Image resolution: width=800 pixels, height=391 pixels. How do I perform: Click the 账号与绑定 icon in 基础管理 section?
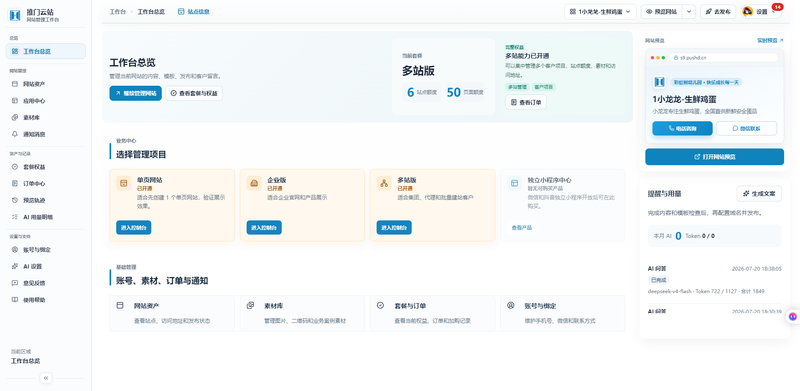click(510, 305)
